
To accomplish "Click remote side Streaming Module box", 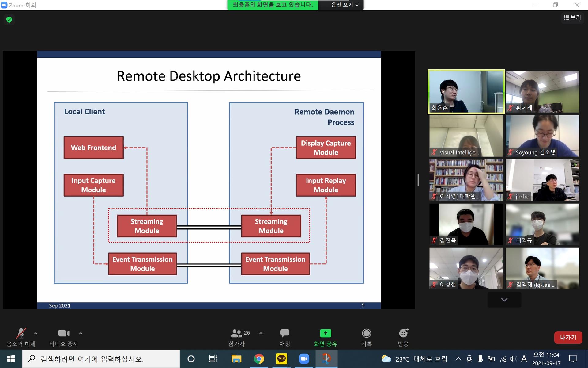I will click(x=271, y=226).
